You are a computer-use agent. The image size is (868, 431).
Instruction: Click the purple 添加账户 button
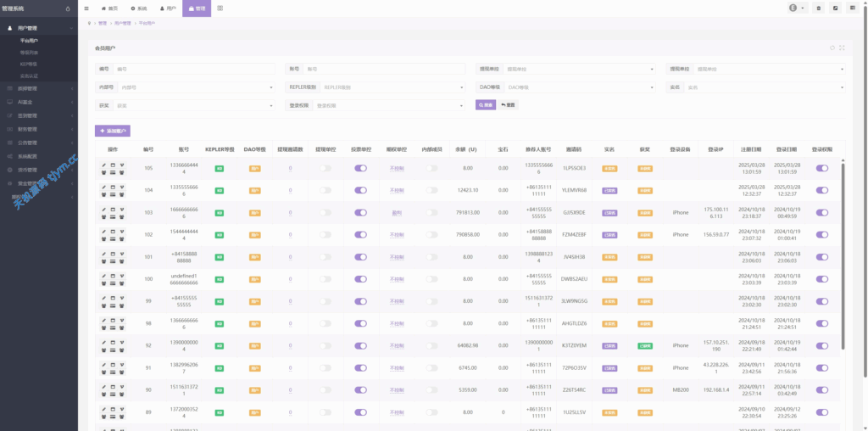(113, 131)
